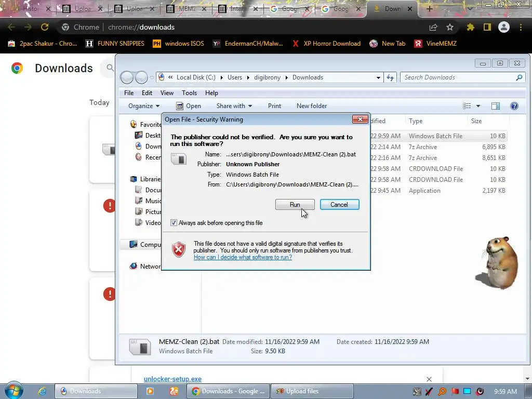Open a new Chrome tab with plus button

429,9
